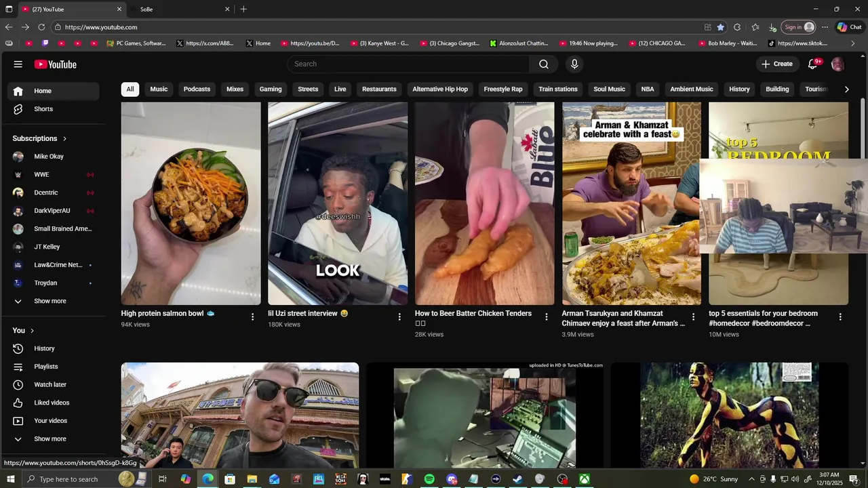Open the weather widget in taskbar

[x=713, y=479]
